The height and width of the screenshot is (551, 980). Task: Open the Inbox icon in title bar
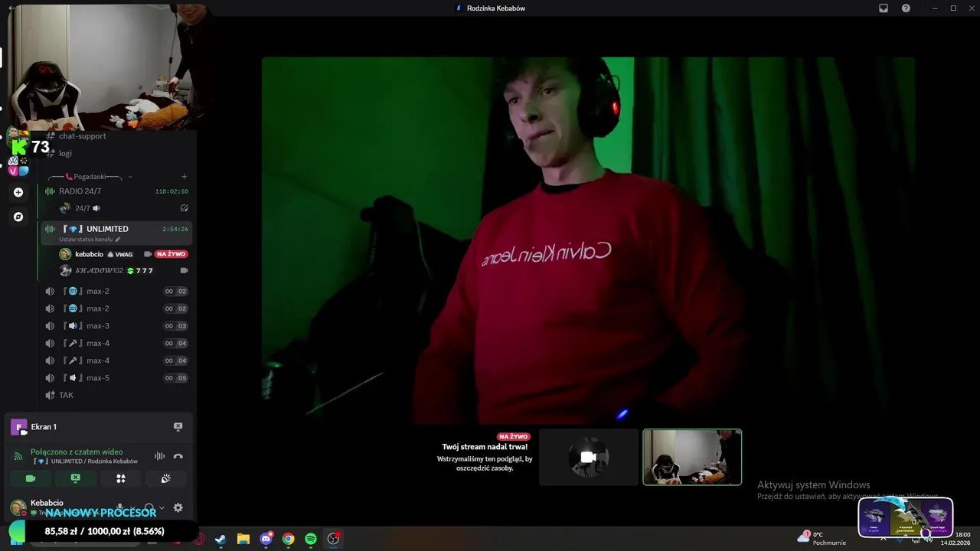883,8
